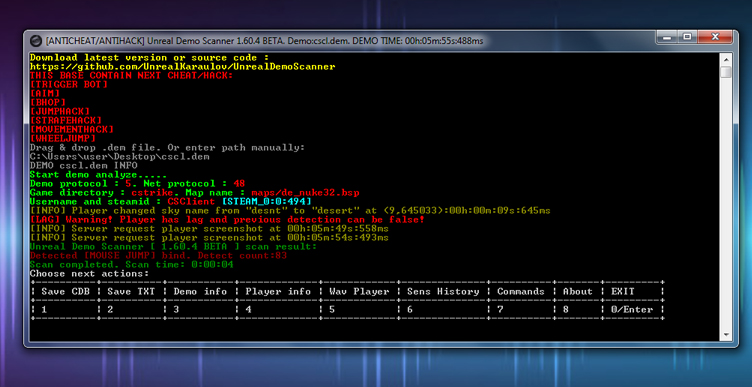752x387 pixels.
Task: Click number 8 under About
Action: (x=566, y=310)
